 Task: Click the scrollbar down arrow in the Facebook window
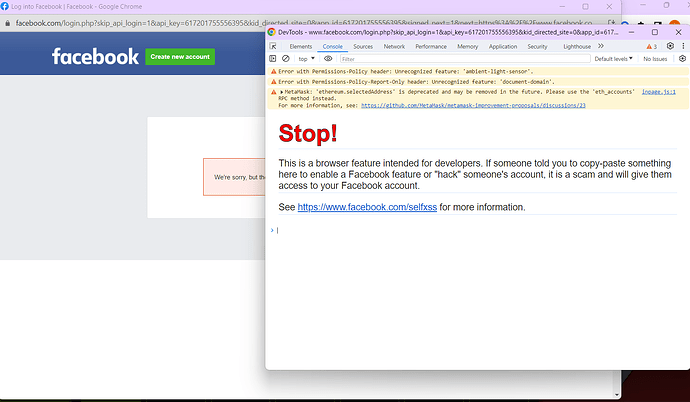point(617,395)
